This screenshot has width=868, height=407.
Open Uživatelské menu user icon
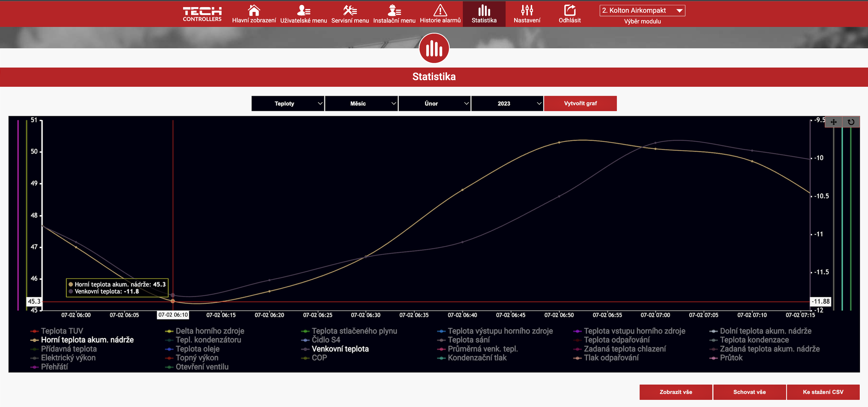[x=303, y=11]
